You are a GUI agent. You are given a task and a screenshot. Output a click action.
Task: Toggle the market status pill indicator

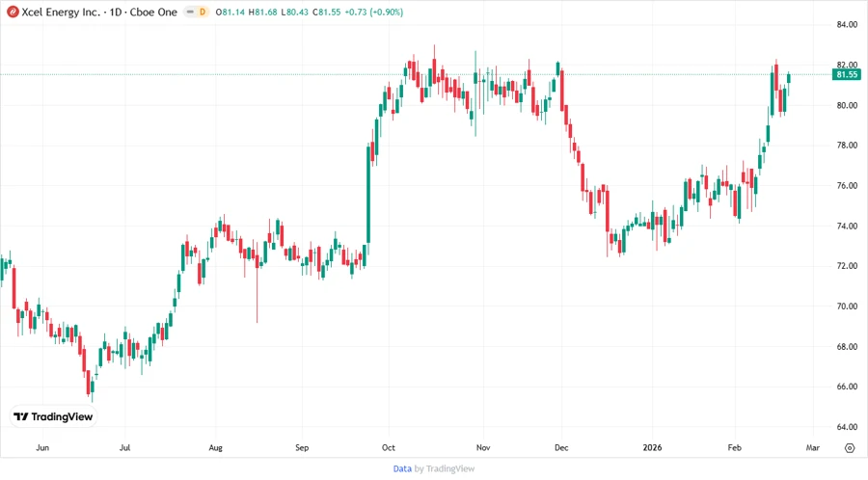pos(190,13)
